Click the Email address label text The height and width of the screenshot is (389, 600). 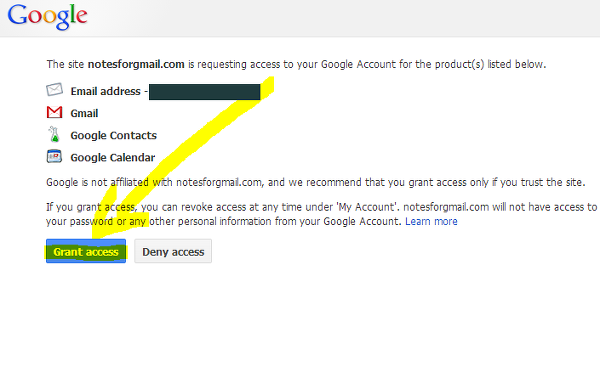[x=106, y=91]
